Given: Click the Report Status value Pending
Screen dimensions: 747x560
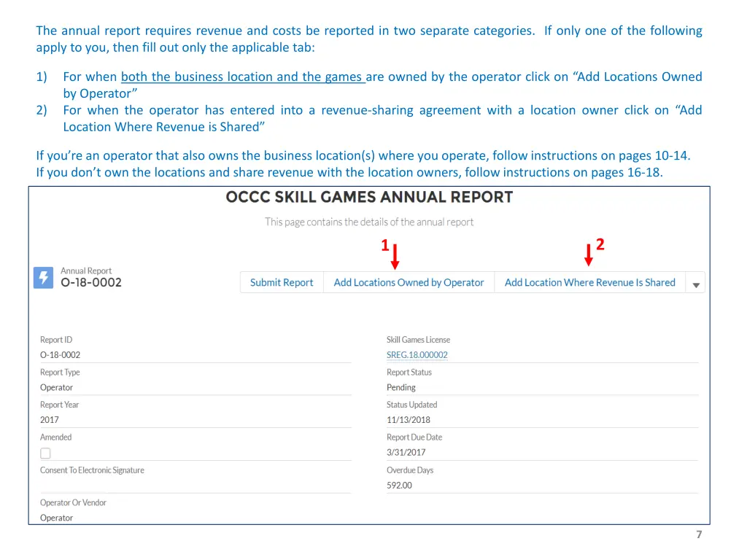Looking at the screenshot, I should tap(400, 387).
